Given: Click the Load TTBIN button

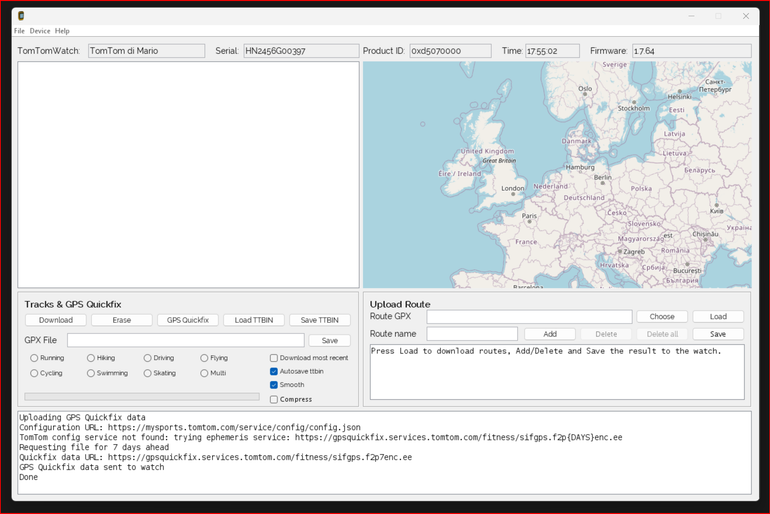Looking at the screenshot, I should click(x=254, y=320).
